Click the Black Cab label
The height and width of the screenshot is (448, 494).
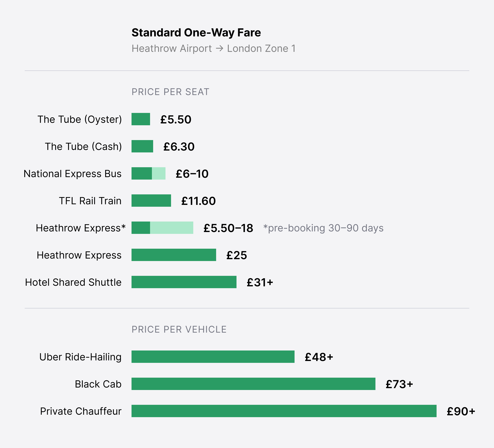pos(98,384)
